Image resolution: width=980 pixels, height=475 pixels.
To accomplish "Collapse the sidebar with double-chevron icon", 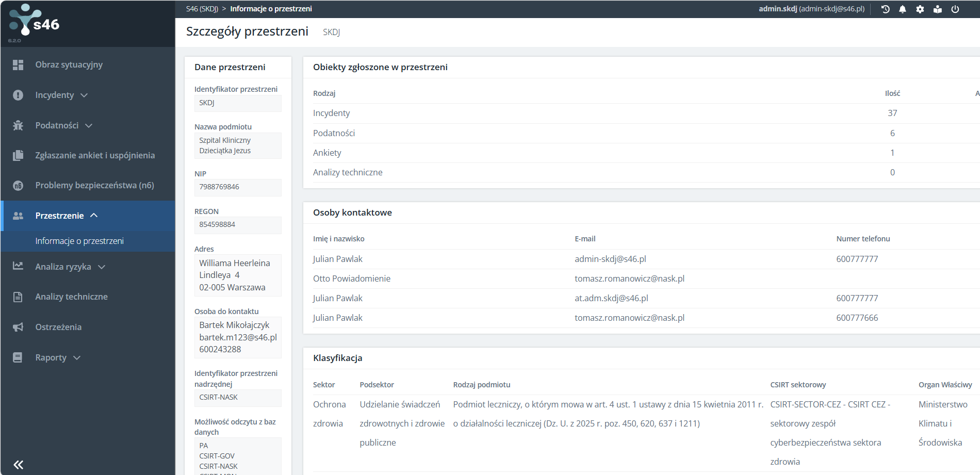I will pos(19,465).
